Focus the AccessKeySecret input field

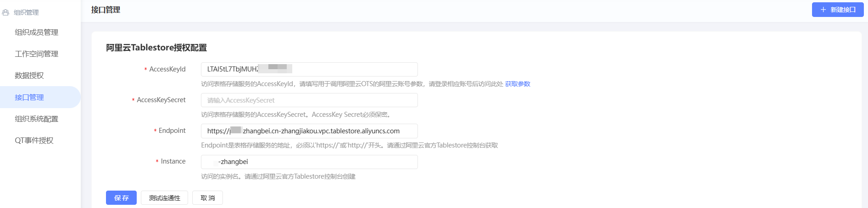click(309, 100)
